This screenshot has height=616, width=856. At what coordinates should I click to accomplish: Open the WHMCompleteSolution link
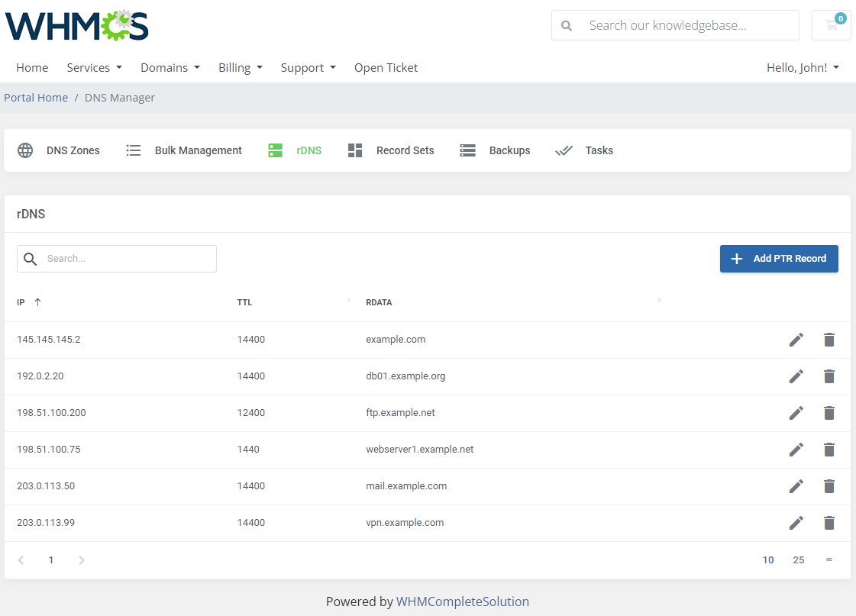pos(463,601)
